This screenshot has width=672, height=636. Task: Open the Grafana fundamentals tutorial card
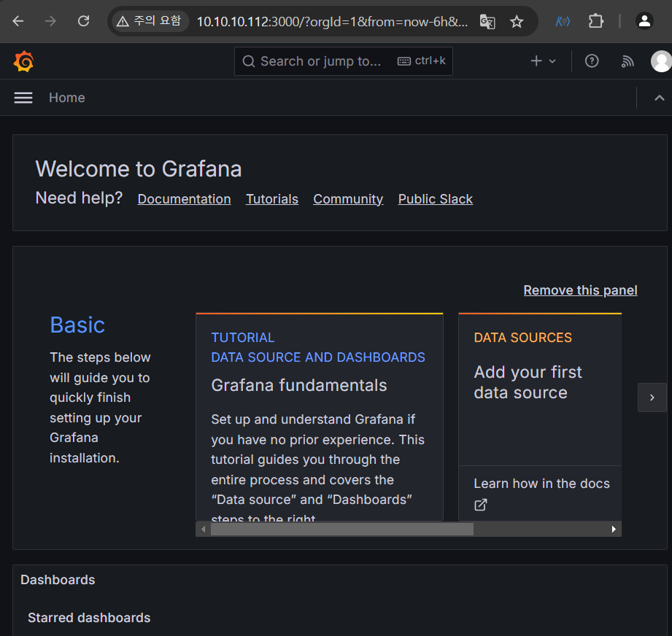pos(320,417)
